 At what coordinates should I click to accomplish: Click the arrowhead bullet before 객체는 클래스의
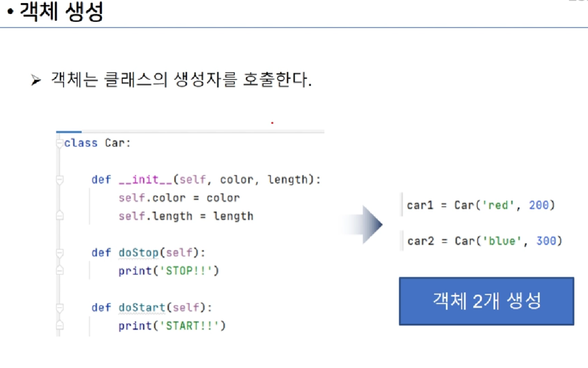(x=36, y=80)
